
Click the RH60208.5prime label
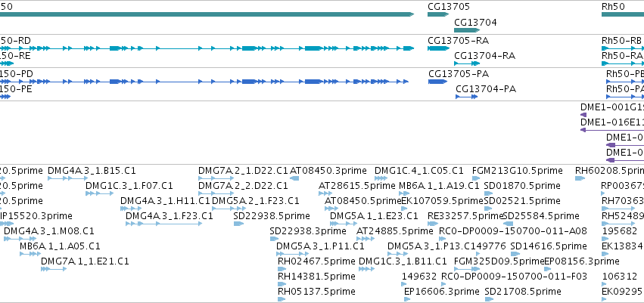[609, 171]
